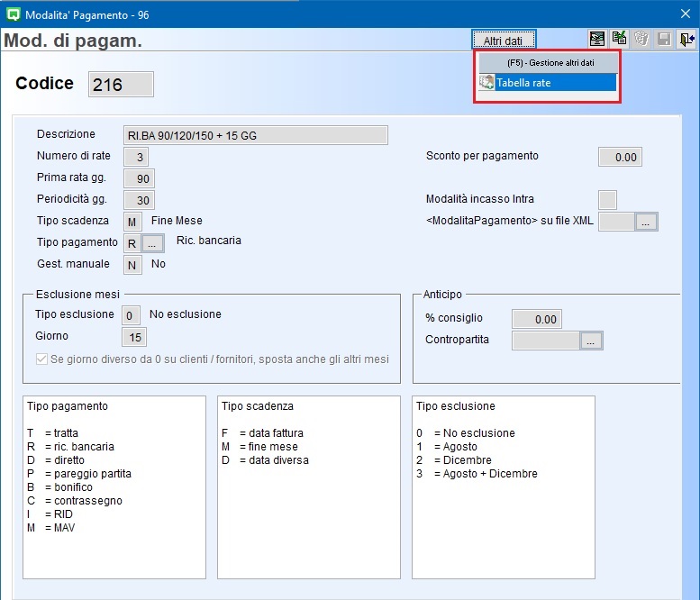Viewport: 700px width, 600px height.
Task: Click the (F5) Gestione altri dati header
Action: point(548,63)
